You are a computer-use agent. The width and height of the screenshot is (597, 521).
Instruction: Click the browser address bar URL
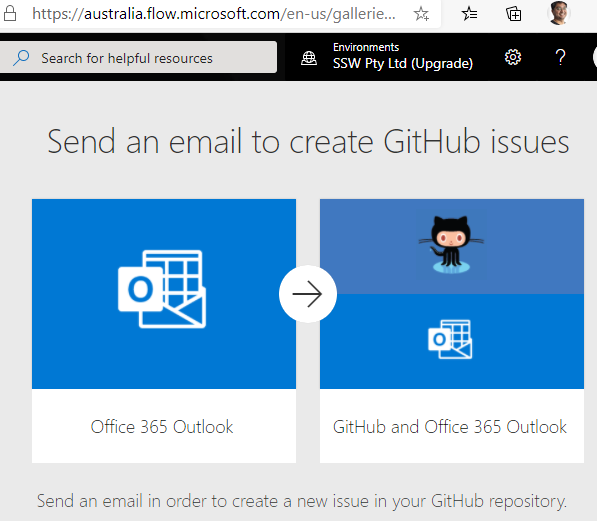coord(214,14)
